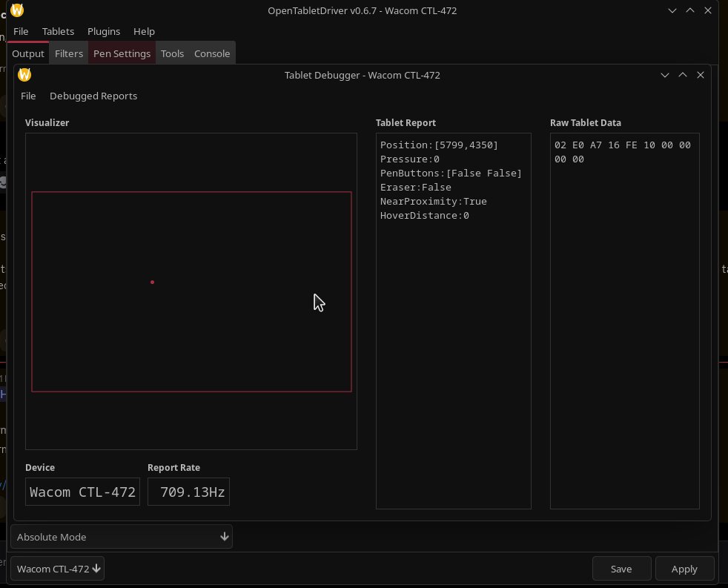
Task: Click the Apply button
Action: [684, 569]
